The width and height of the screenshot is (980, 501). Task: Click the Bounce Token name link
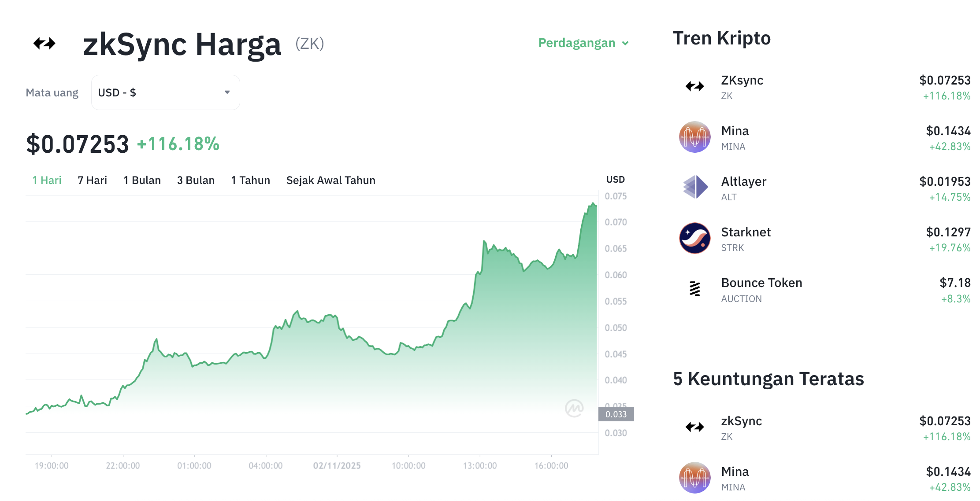coord(761,283)
